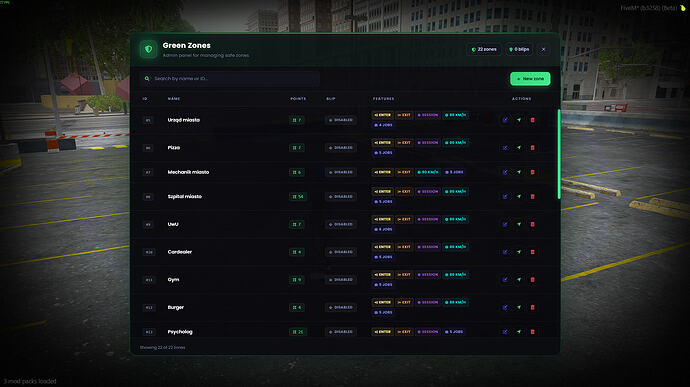Viewport: 690px width, 387px height.
Task: Teleport to the Cardealer zone
Action: point(519,252)
